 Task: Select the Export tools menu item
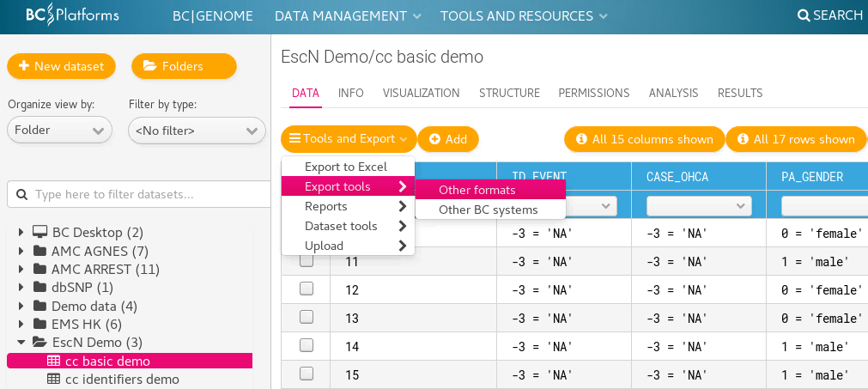pyautogui.click(x=349, y=186)
